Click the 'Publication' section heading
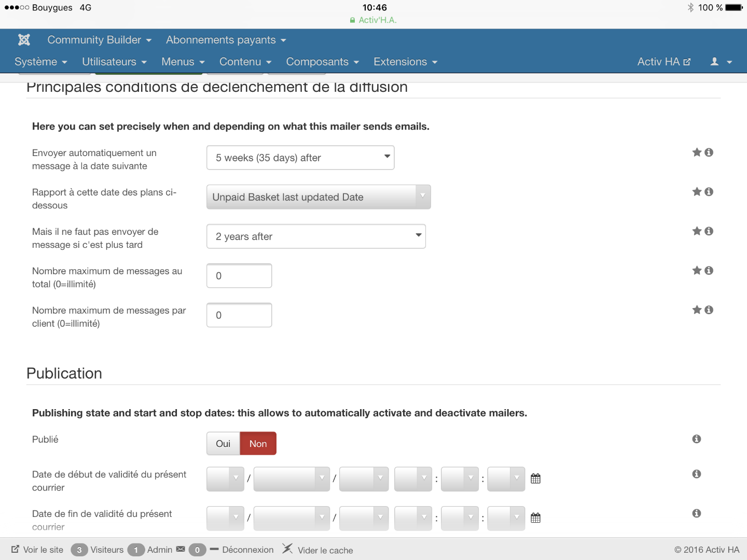 64,373
